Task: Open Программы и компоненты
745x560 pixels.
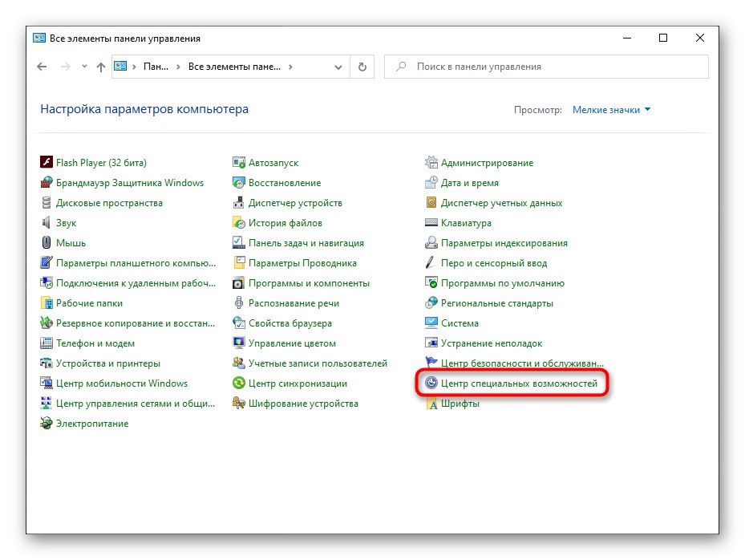Action: tap(309, 283)
